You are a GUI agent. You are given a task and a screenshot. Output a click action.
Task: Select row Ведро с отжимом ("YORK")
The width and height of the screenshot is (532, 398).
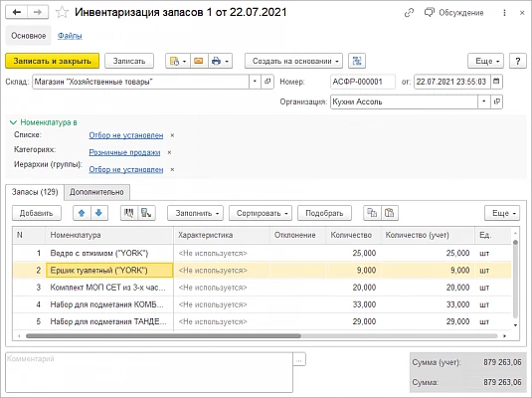coord(262,253)
